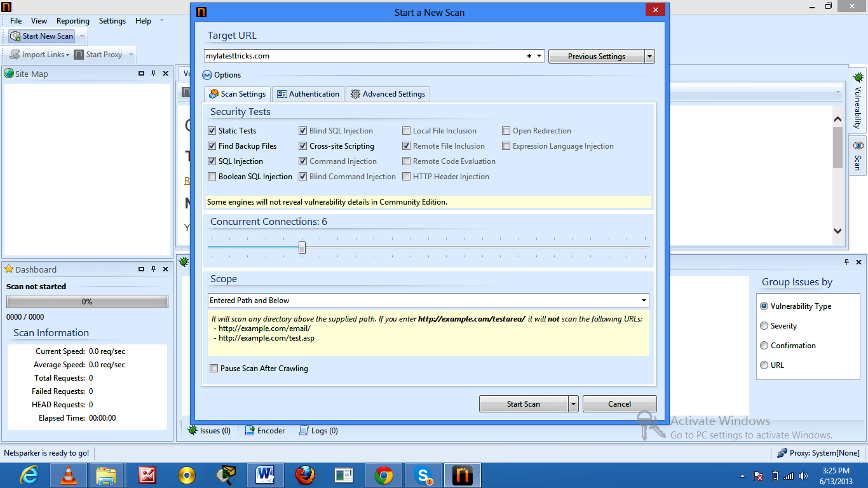Select the Confirmation grouping option
Viewport: 868px width, 488px height.
764,346
